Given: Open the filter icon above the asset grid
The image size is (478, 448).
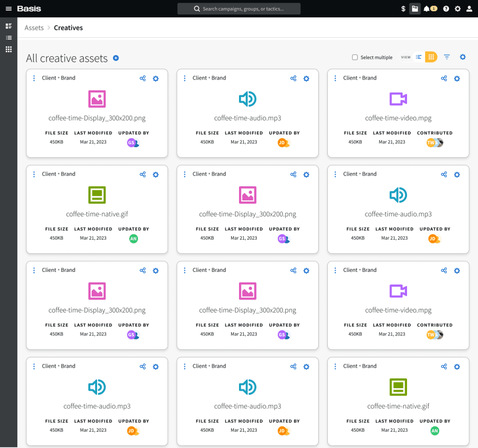Looking at the screenshot, I should (x=447, y=57).
